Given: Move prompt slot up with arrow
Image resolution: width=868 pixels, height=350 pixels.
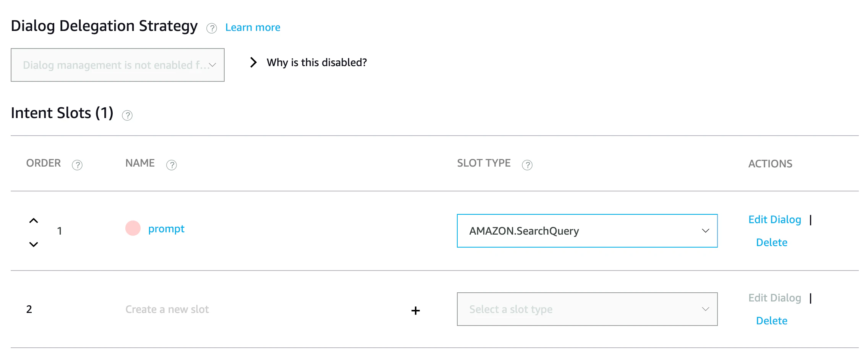Looking at the screenshot, I should coord(34,221).
